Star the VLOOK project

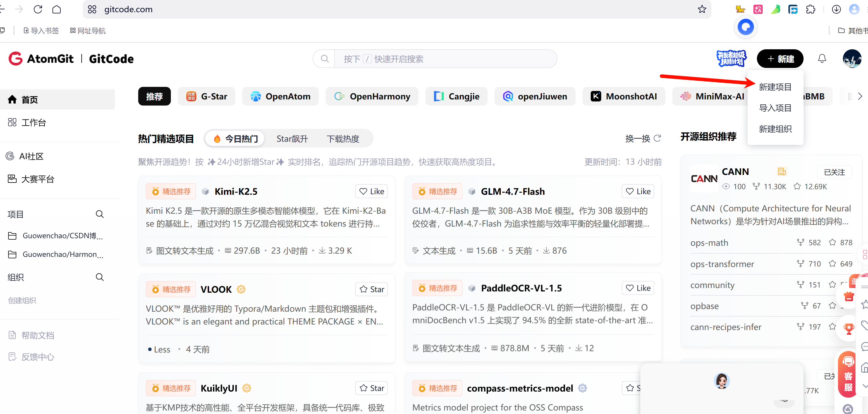pyautogui.click(x=371, y=289)
